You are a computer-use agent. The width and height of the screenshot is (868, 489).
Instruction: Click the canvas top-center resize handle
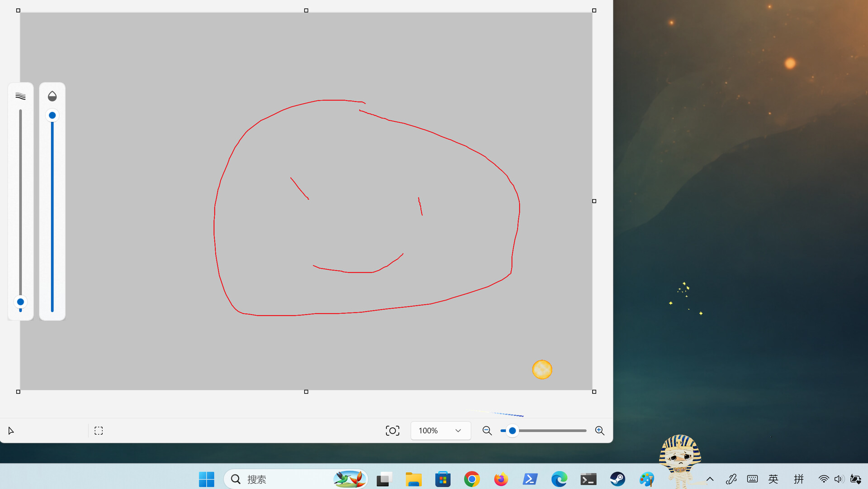click(x=306, y=10)
